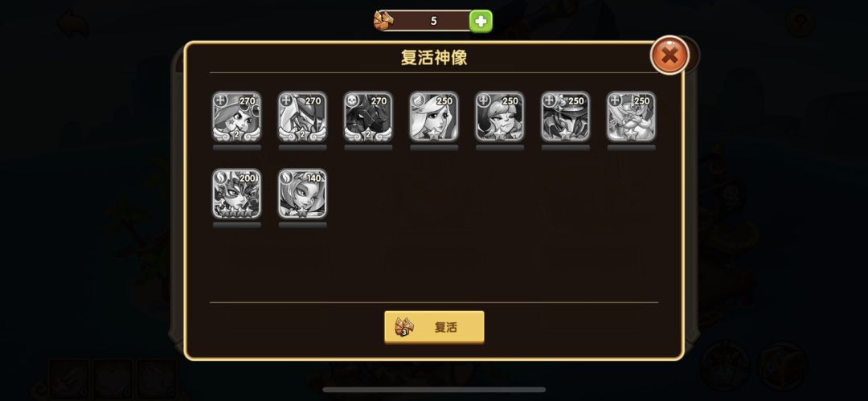The width and height of the screenshot is (868, 401).
Task: Tap the smirking girl hero at level 250
Action: (500, 117)
